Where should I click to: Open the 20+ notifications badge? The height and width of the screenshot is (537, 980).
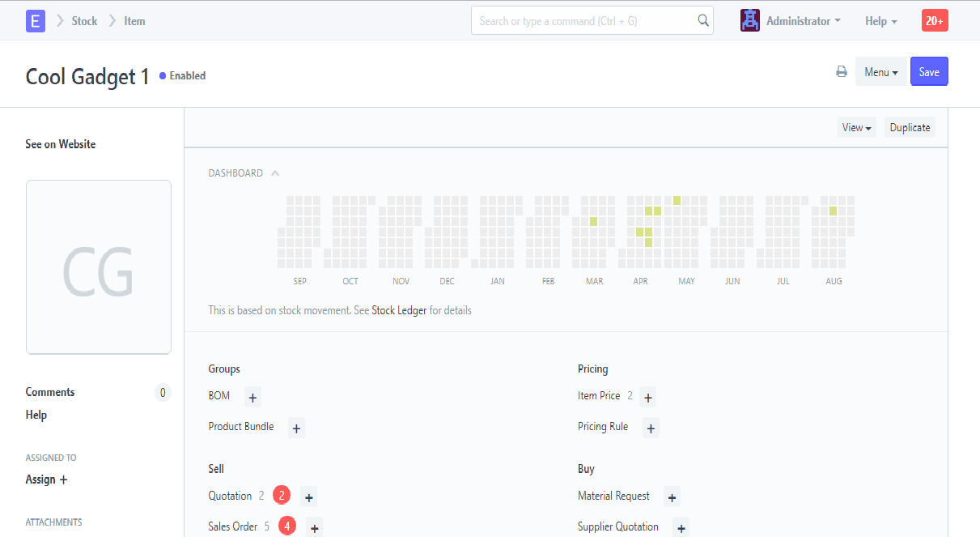pos(935,21)
